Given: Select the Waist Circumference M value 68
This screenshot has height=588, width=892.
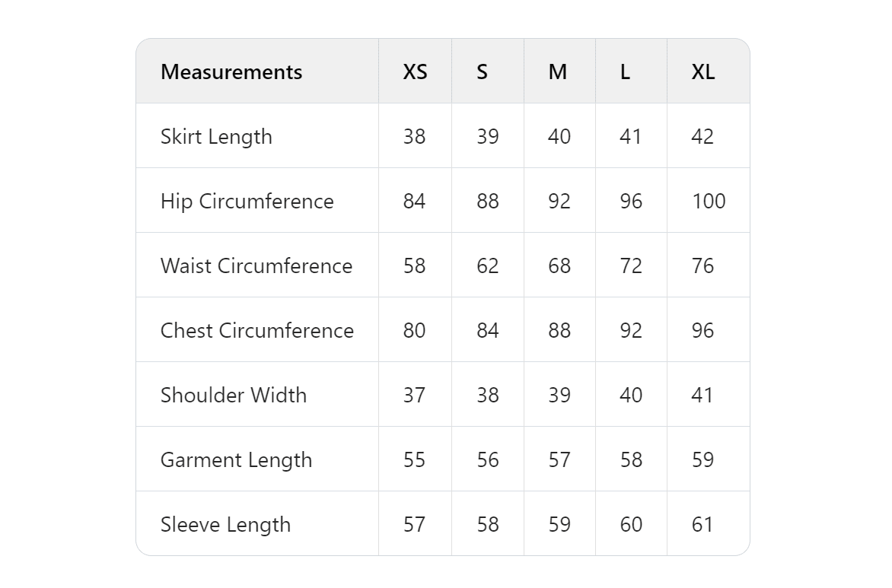Looking at the screenshot, I should point(559,266).
